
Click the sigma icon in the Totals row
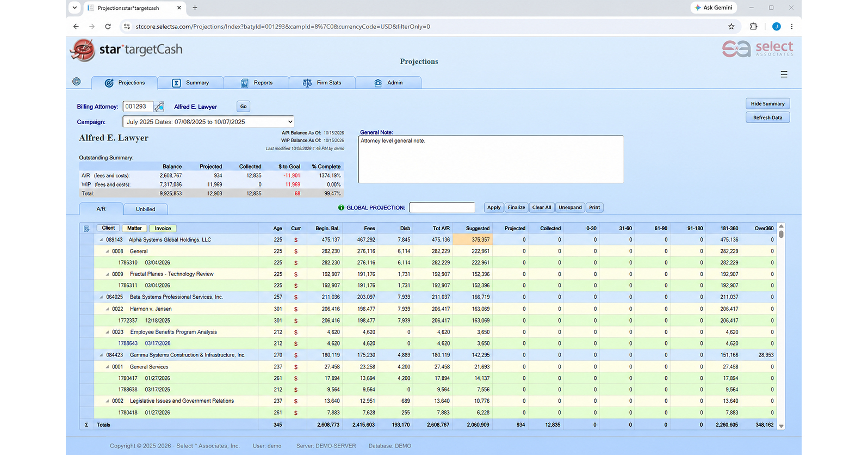click(86, 425)
